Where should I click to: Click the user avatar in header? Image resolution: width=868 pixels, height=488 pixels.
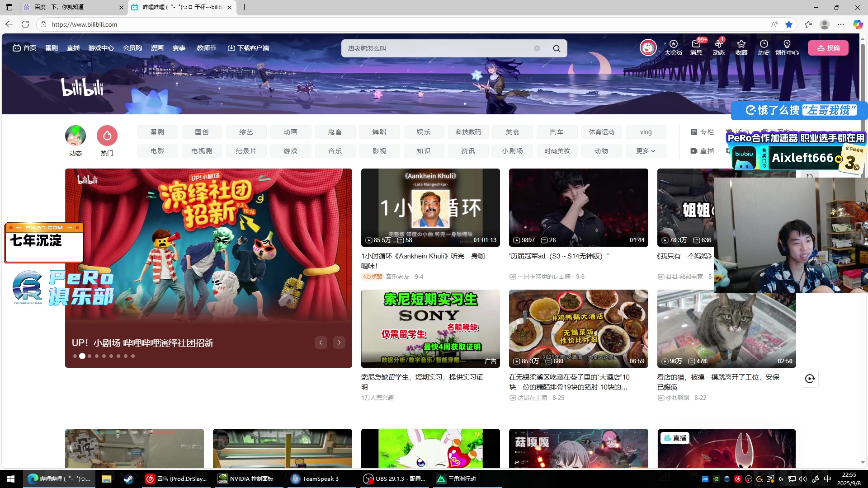[x=648, y=47]
